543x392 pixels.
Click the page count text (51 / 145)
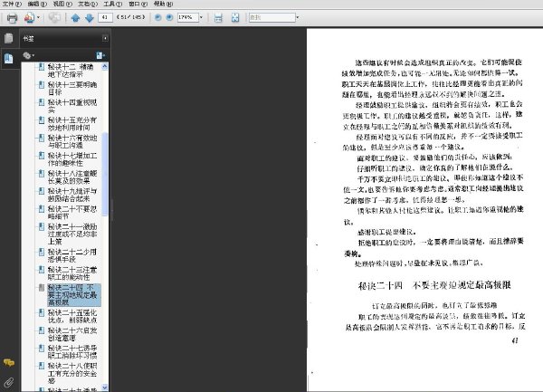[x=130, y=17]
